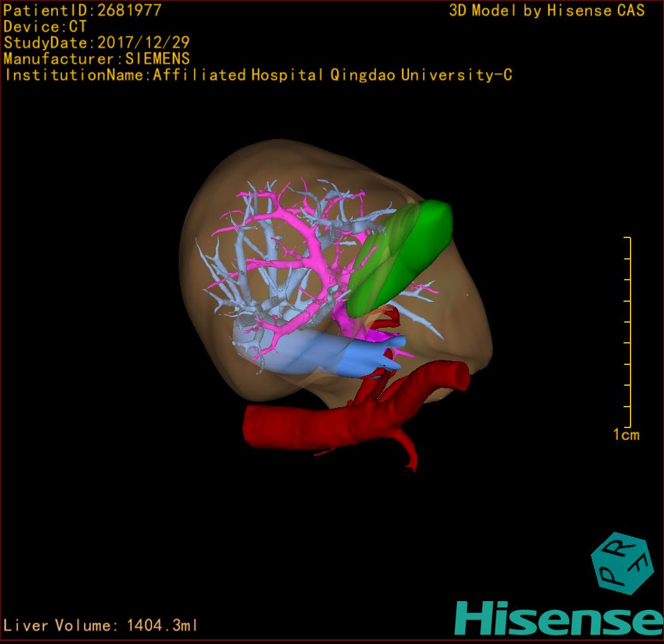This screenshot has height=644, width=664.
Task: Click the green tumor model
Action: point(400,257)
